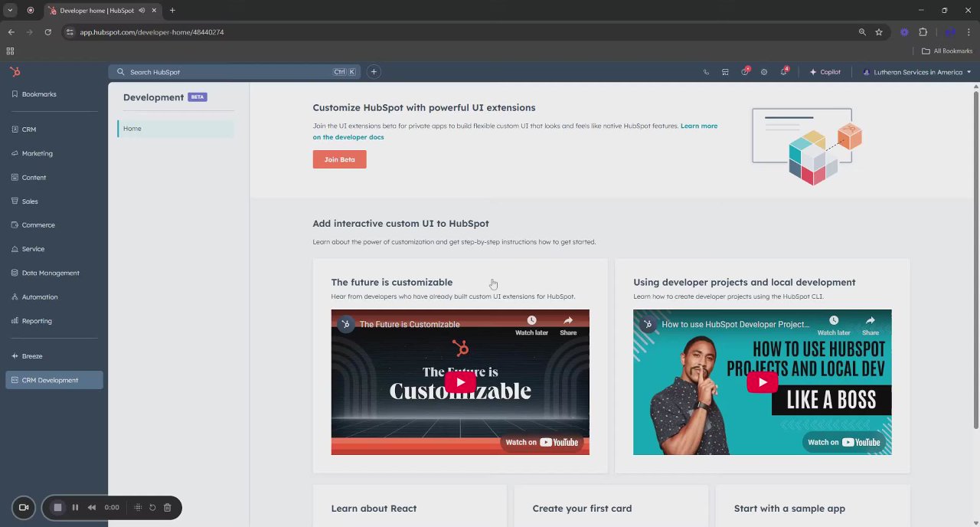Click the Start with a sample app heading
This screenshot has height=527, width=980.
[x=789, y=509]
